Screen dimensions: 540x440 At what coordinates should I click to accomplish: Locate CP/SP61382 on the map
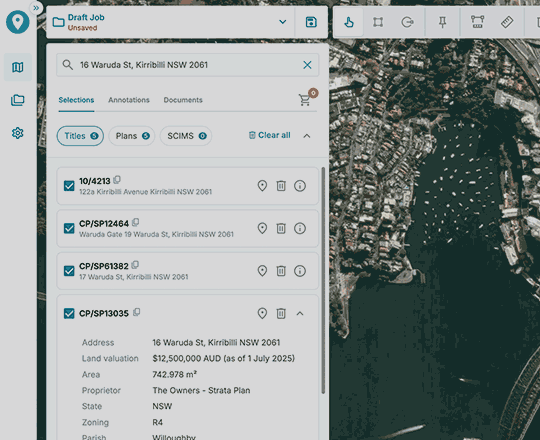pos(262,271)
